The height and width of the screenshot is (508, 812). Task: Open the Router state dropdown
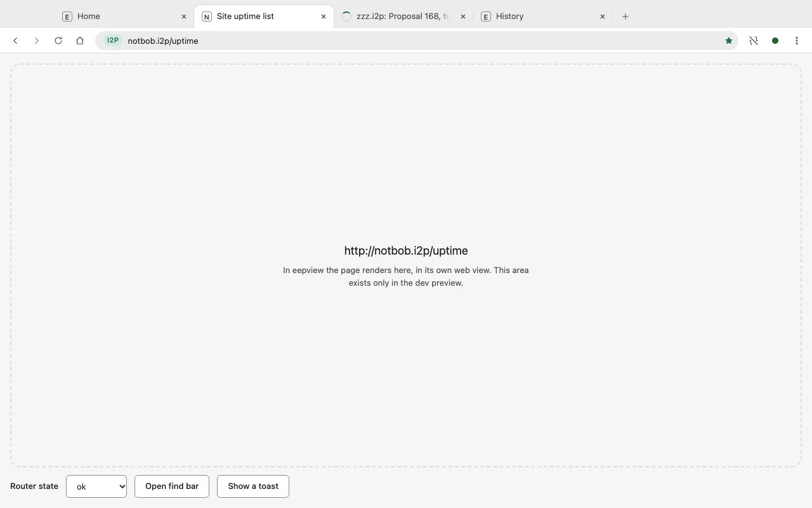(x=96, y=486)
